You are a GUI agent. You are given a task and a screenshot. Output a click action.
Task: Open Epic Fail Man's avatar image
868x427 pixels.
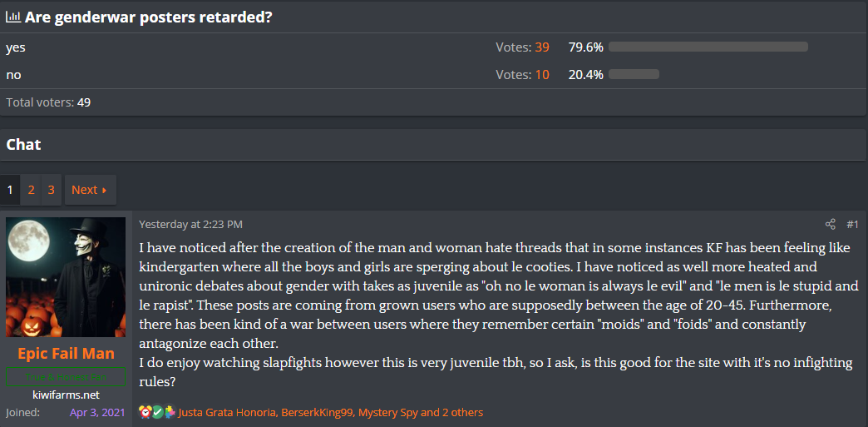tap(66, 276)
